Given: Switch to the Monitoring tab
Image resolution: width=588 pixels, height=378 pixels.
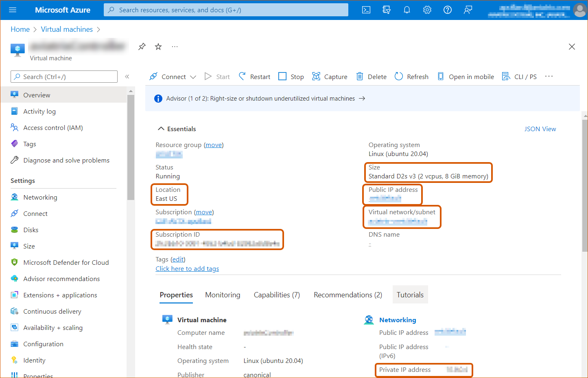Looking at the screenshot, I should (x=222, y=294).
